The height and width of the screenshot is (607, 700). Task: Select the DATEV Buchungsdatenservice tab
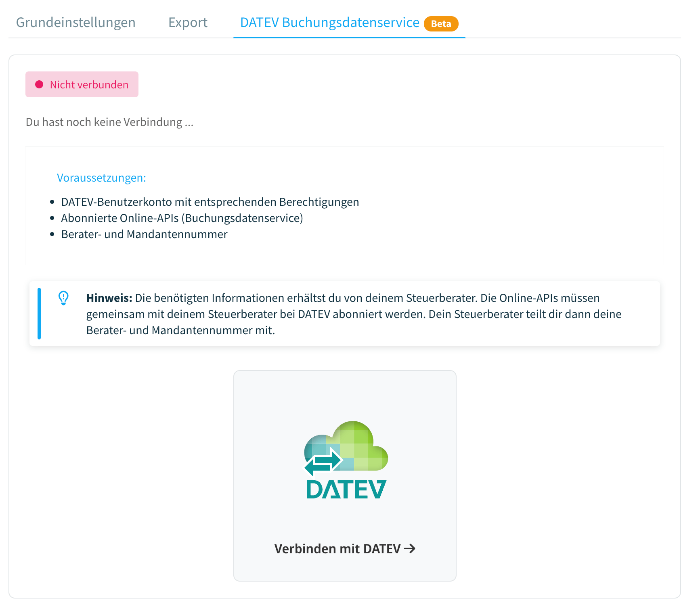point(329,22)
